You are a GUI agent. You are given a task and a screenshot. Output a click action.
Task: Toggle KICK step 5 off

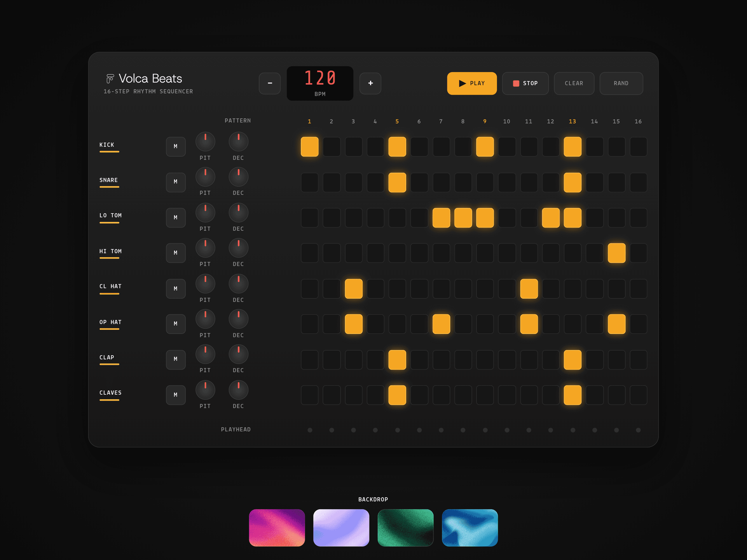pos(397,147)
